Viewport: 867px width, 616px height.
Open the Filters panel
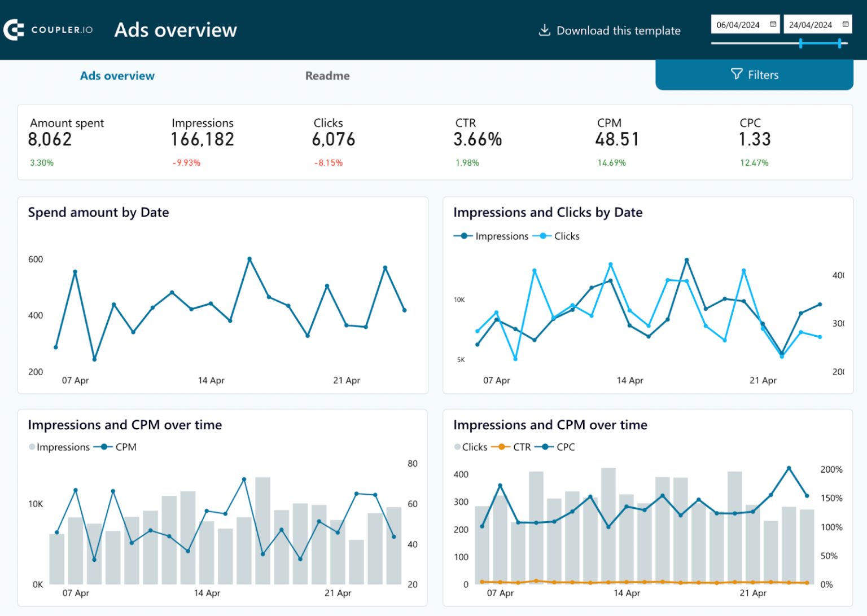coord(755,74)
